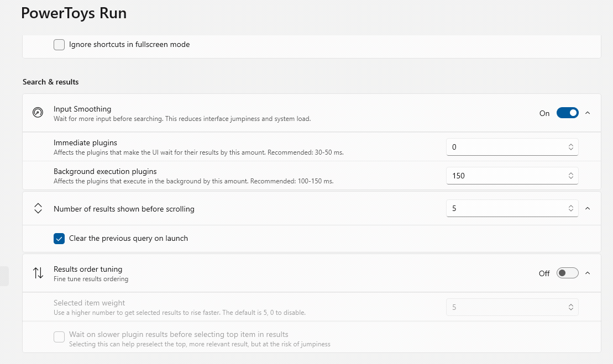This screenshot has height=364, width=613.
Task: Check Ignore shortcuts in fullscreen mode
Action: click(x=59, y=45)
